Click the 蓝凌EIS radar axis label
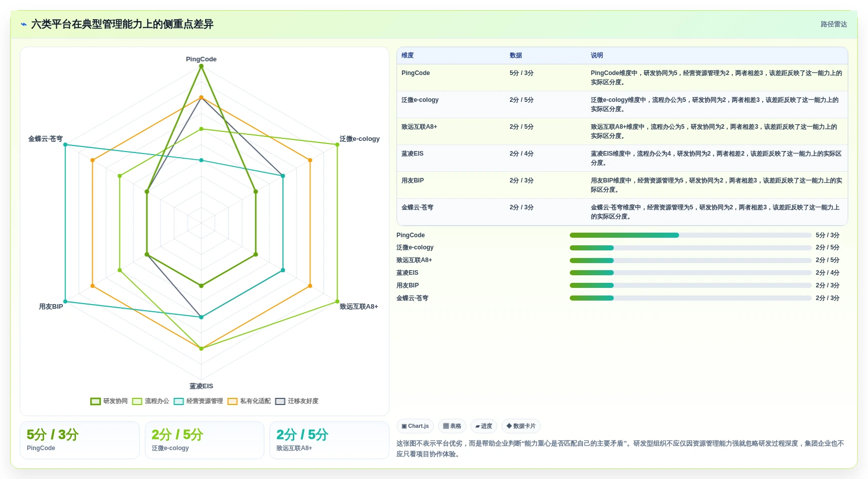868x479 pixels. 201,386
